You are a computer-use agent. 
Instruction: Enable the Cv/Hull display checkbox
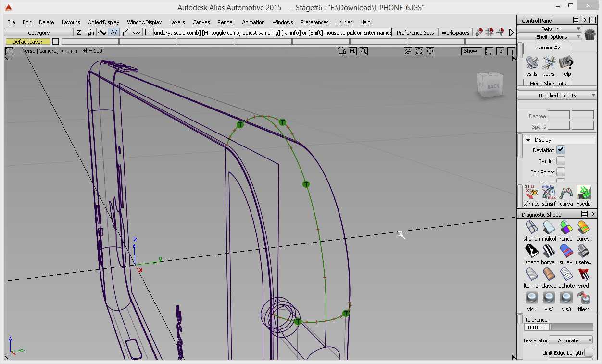click(561, 161)
